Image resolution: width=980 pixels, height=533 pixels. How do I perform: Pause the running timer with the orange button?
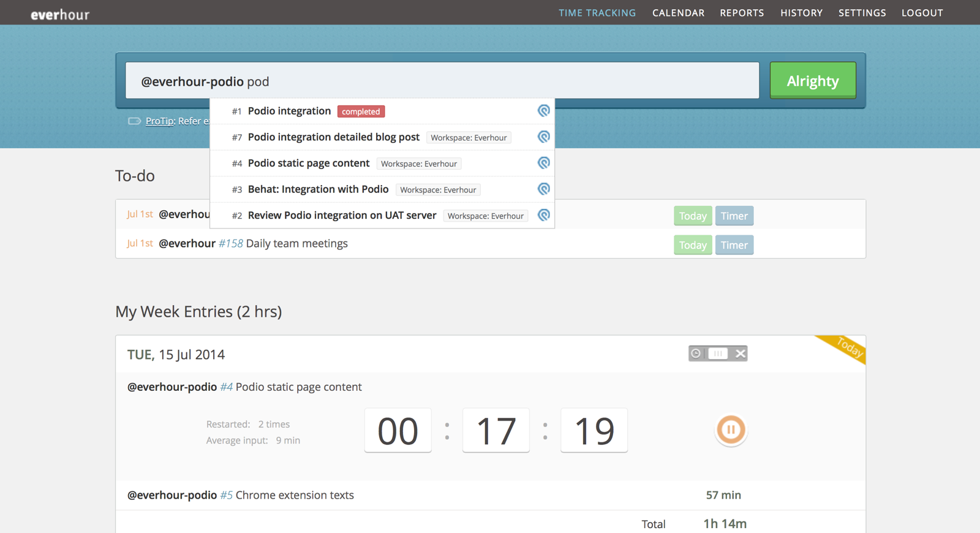(731, 429)
